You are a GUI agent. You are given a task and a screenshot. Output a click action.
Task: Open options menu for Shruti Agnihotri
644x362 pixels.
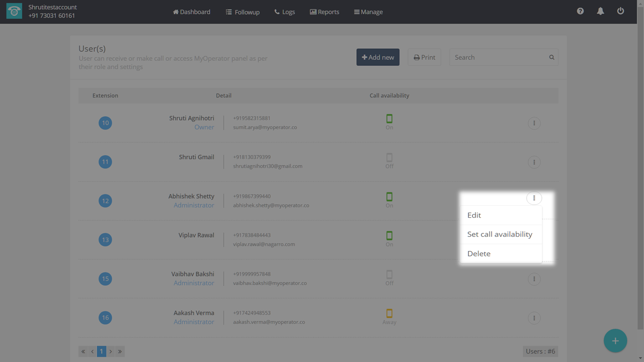[534, 123]
